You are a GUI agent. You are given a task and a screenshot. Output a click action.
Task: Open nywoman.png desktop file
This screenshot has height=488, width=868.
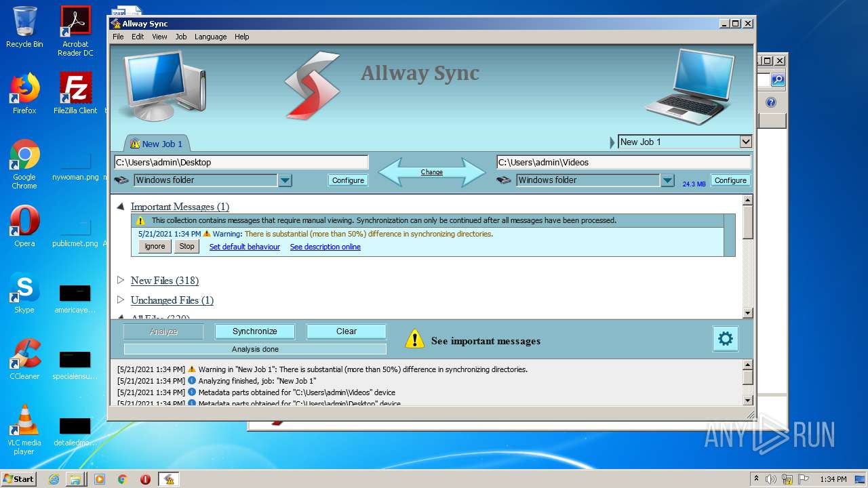point(75,166)
